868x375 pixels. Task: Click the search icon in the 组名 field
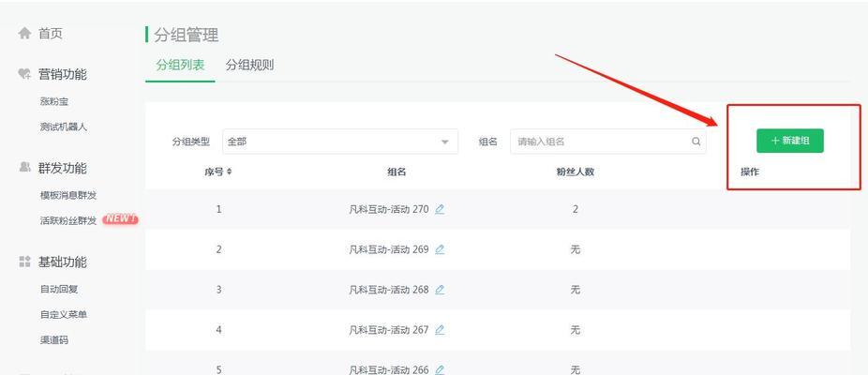[696, 142]
